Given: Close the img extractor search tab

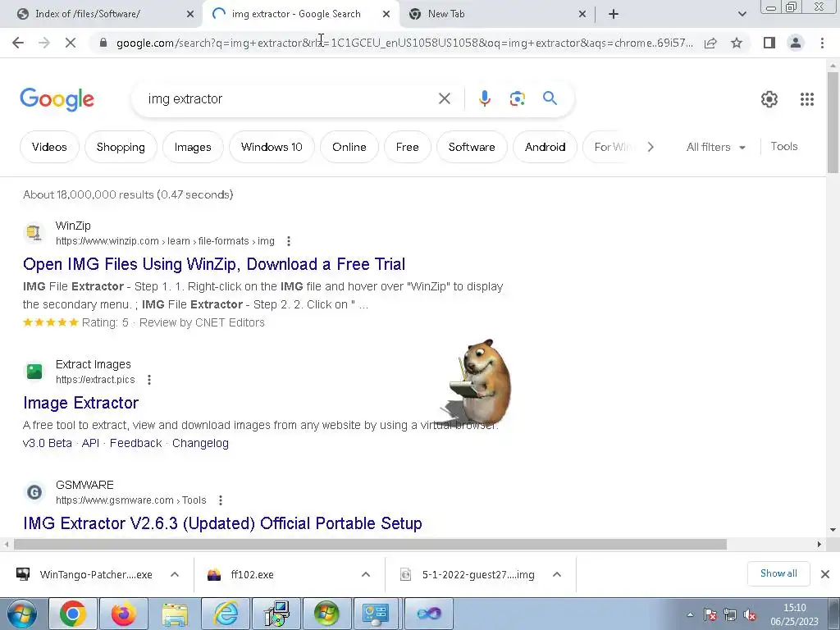Looking at the screenshot, I should coord(386,14).
